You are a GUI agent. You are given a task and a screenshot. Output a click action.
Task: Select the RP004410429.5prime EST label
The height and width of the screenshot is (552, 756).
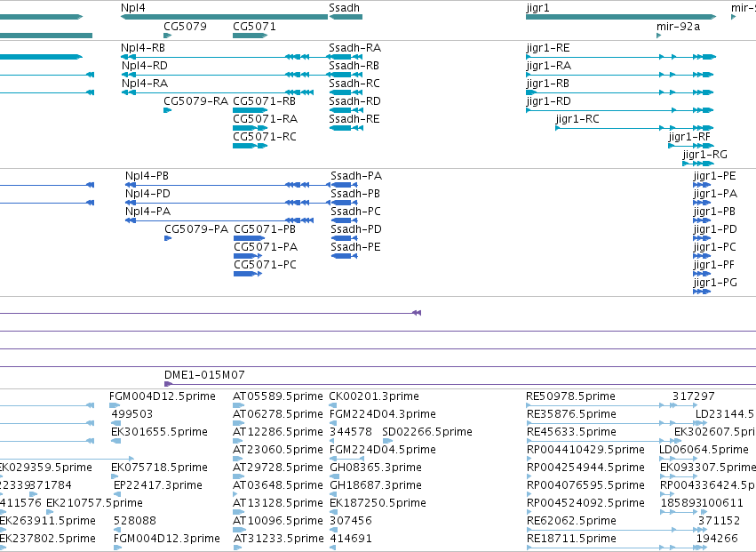point(585,450)
